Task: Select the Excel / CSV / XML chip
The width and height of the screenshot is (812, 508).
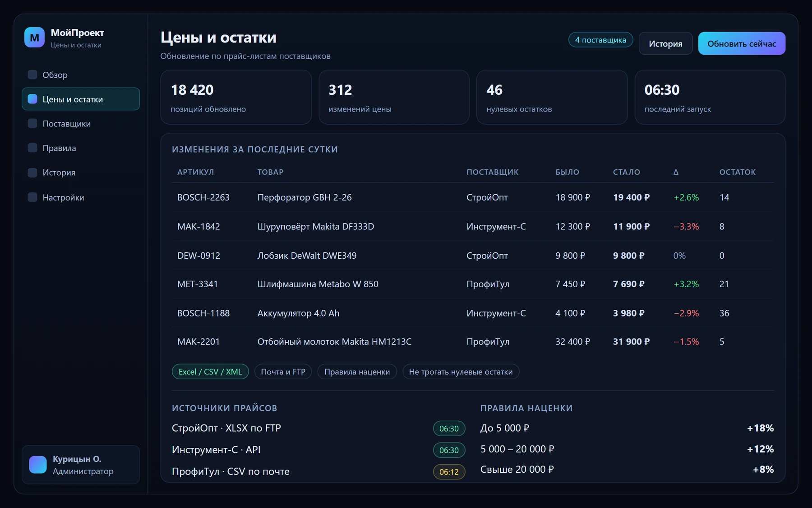Action: [x=210, y=372]
